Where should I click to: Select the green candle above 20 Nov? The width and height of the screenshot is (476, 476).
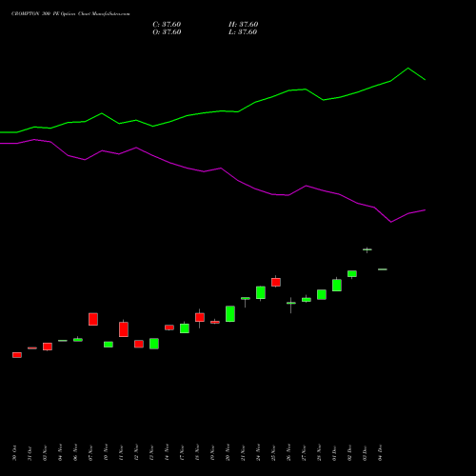[230, 314]
